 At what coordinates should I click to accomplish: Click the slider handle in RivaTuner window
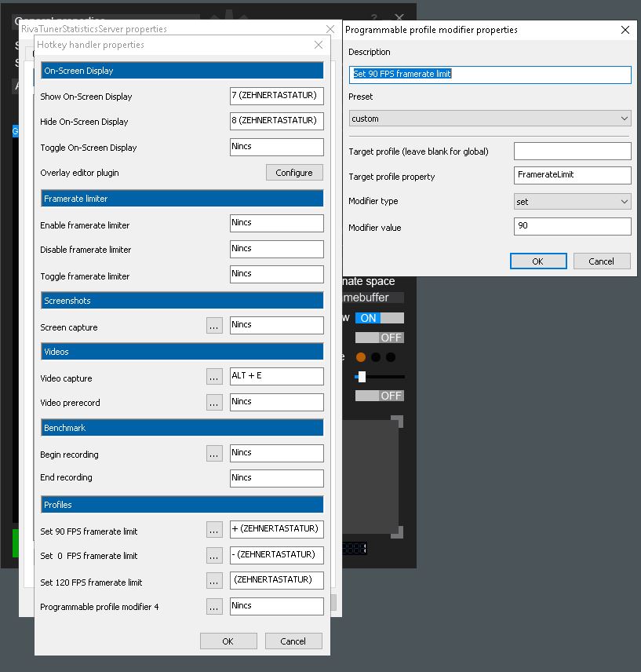tap(362, 377)
